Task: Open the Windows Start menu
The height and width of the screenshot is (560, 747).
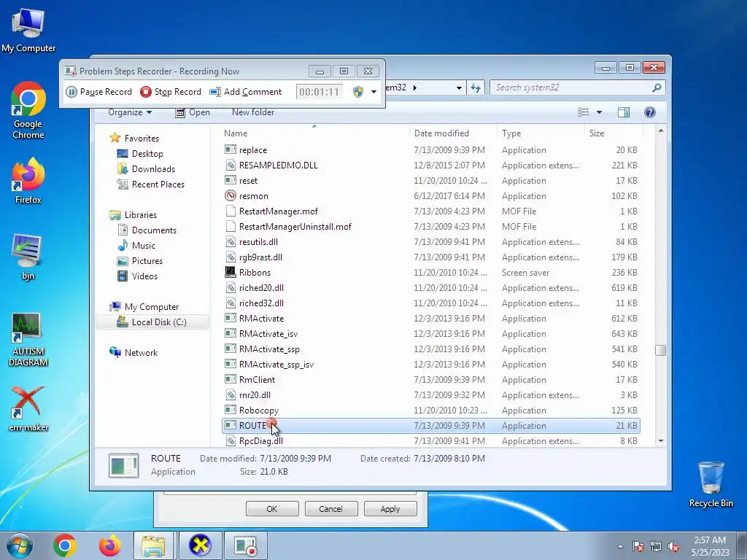Action: point(20,545)
